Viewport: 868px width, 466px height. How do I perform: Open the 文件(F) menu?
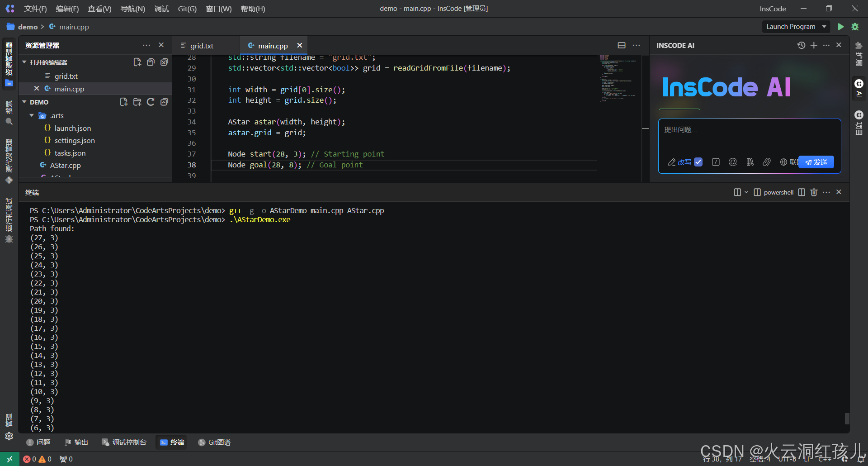(35, 9)
